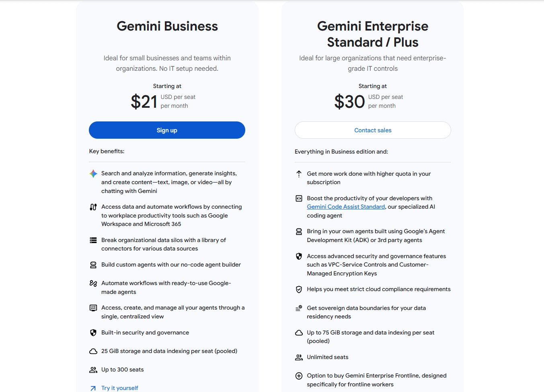Click the upward arrow higher quota icon
The image size is (544, 392).
(x=299, y=174)
